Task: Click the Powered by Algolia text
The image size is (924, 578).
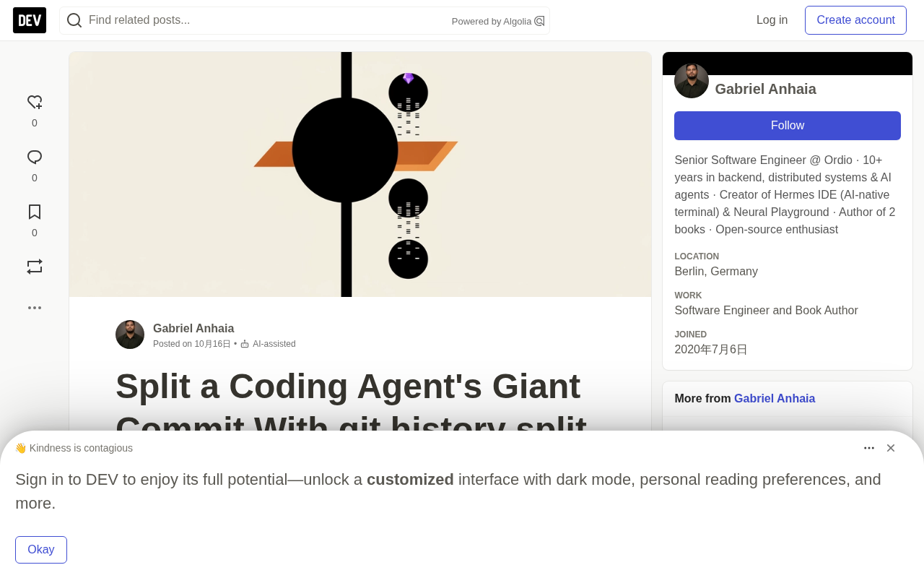Action: 492,22
